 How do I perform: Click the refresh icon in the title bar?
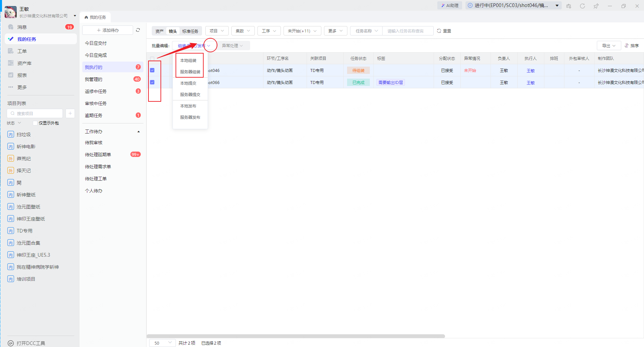[x=582, y=6]
